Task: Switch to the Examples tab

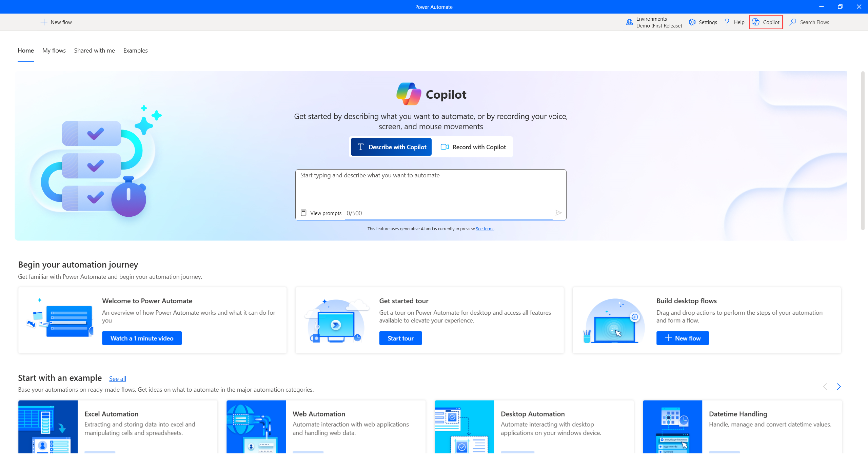Action: point(135,50)
